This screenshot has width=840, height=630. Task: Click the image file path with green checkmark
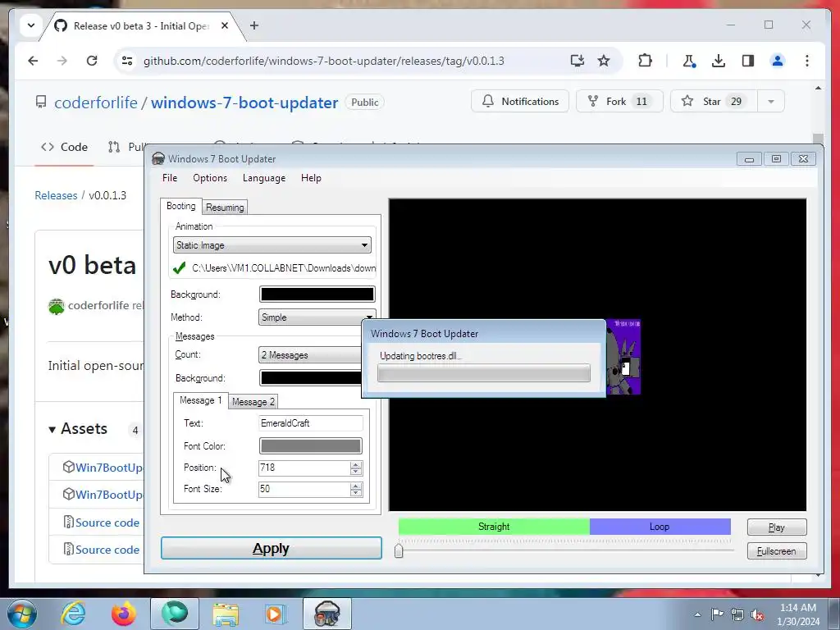tap(274, 268)
